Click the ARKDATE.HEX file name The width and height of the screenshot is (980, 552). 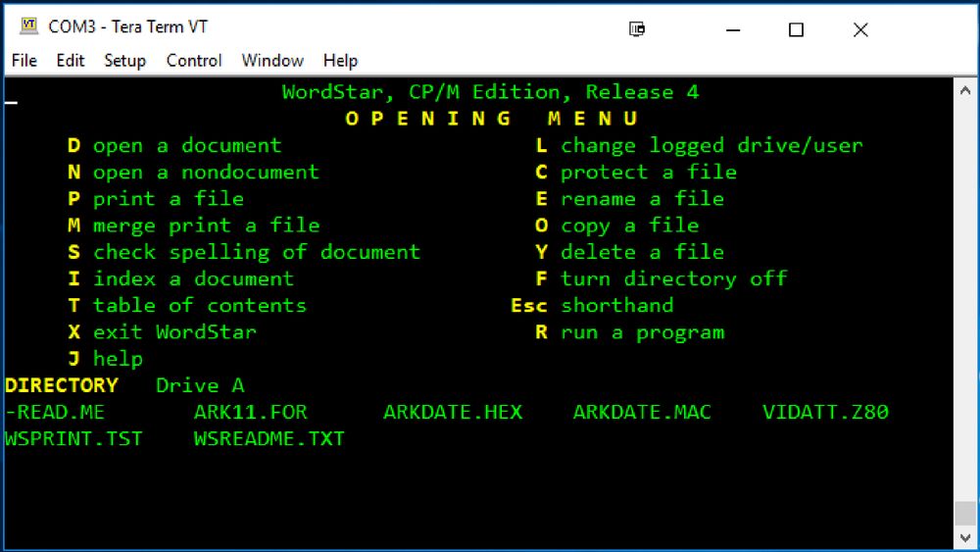pyautogui.click(x=453, y=412)
